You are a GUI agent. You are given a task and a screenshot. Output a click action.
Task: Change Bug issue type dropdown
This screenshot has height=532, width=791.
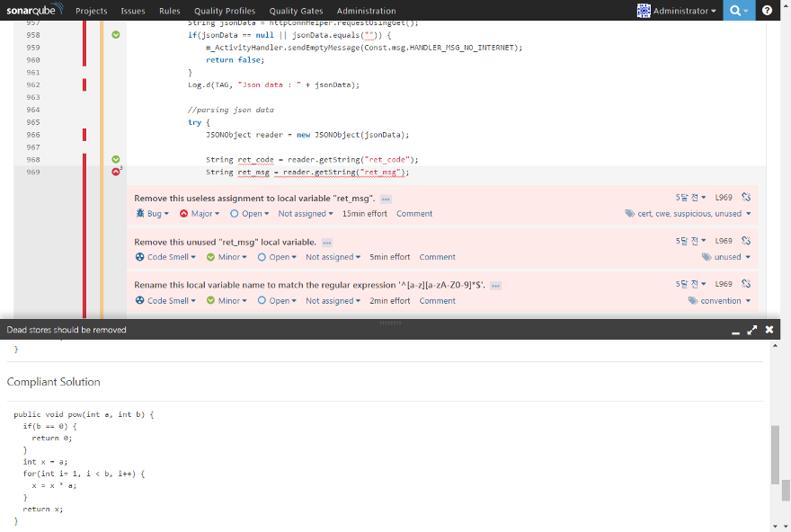[x=158, y=213]
